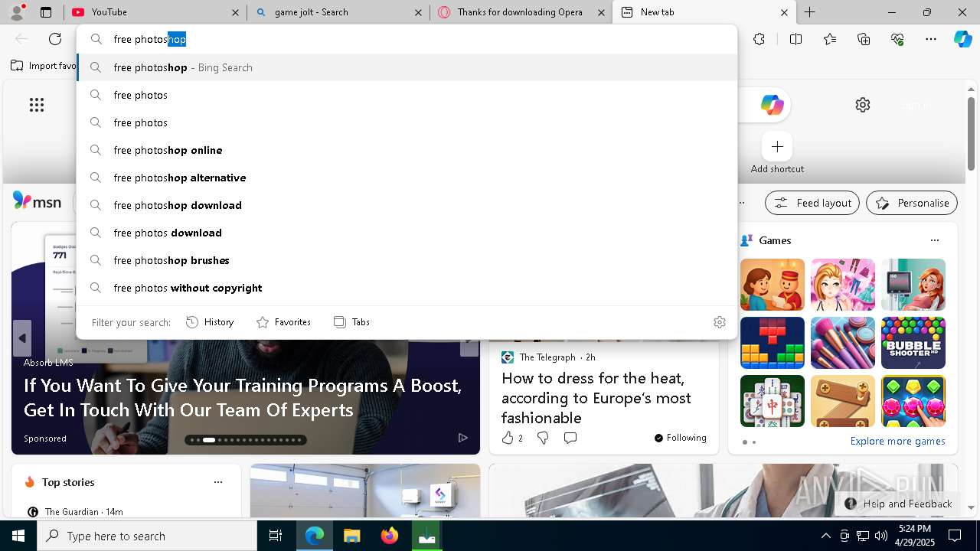
Task: Open the Bubble Shooter game tile
Action: pyautogui.click(x=913, y=343)
